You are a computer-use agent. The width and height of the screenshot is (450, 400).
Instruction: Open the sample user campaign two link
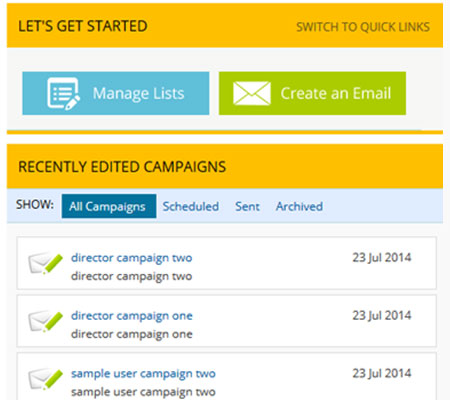[143, 374]
